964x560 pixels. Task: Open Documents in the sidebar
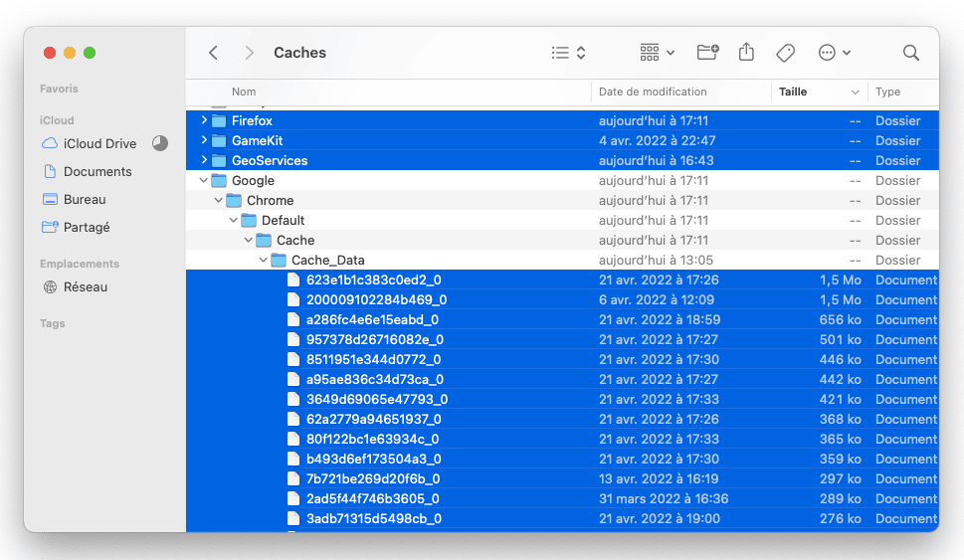(x=88, y=171)
